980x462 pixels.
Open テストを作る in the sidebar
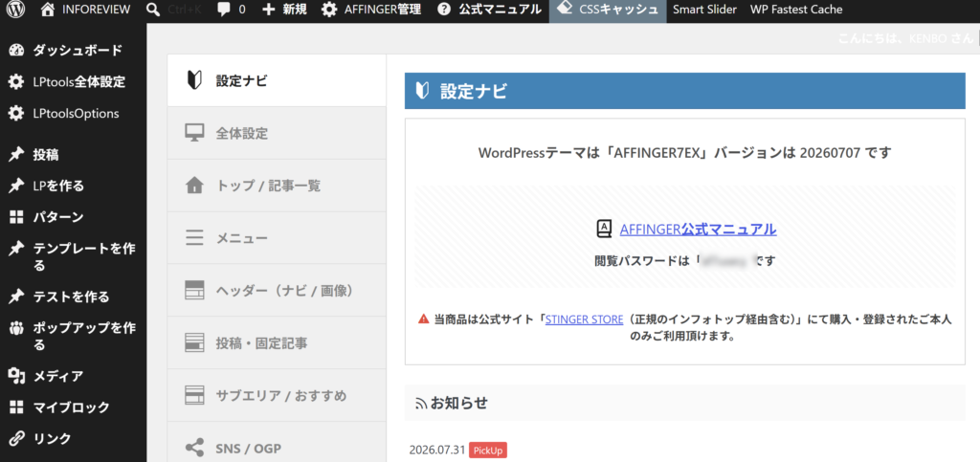click(x=73, y=297)
